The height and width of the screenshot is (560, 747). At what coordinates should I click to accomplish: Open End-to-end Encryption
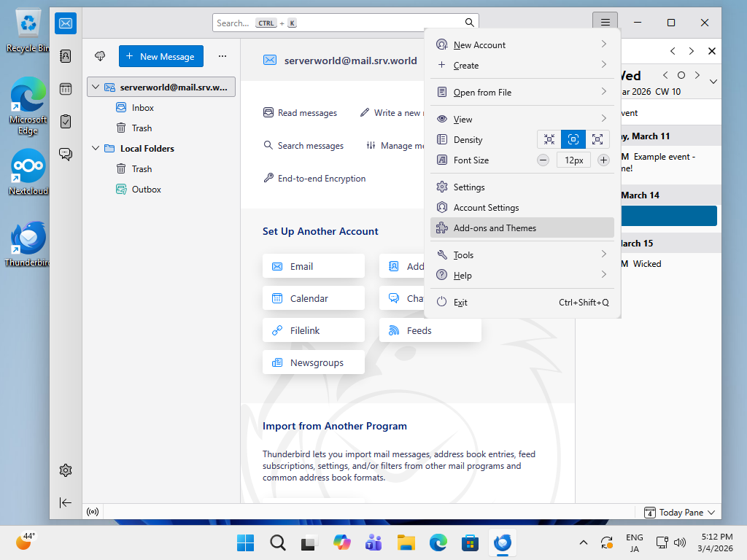pyautogui.click(x=314, y=179)
